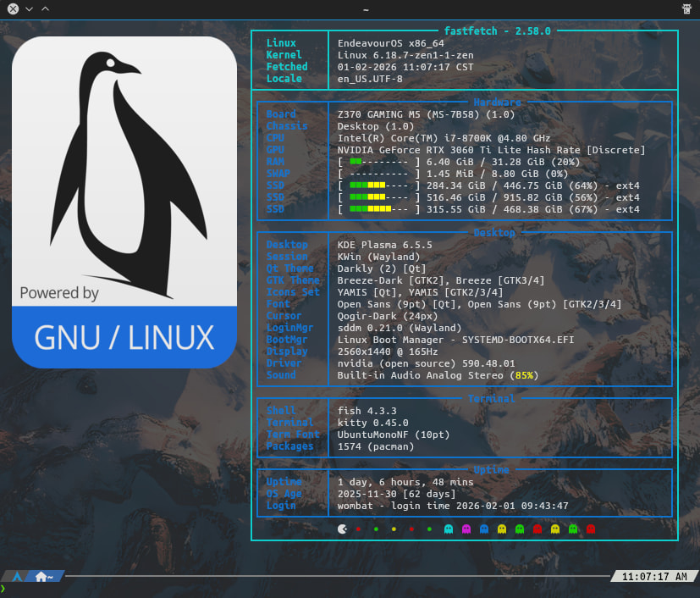Screen dimensions: 700x598
Task: Maximize the window with the up chevron
Action: (x=45, y=8)
